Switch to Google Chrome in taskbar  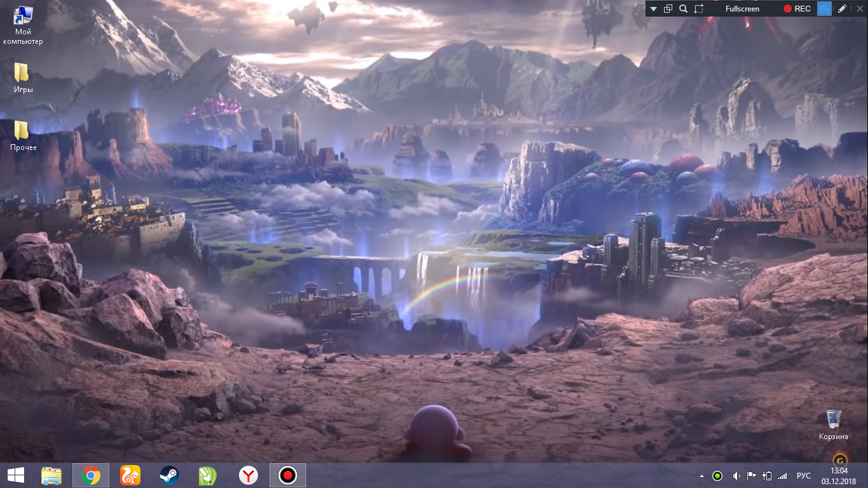click(x=91, y=475)
